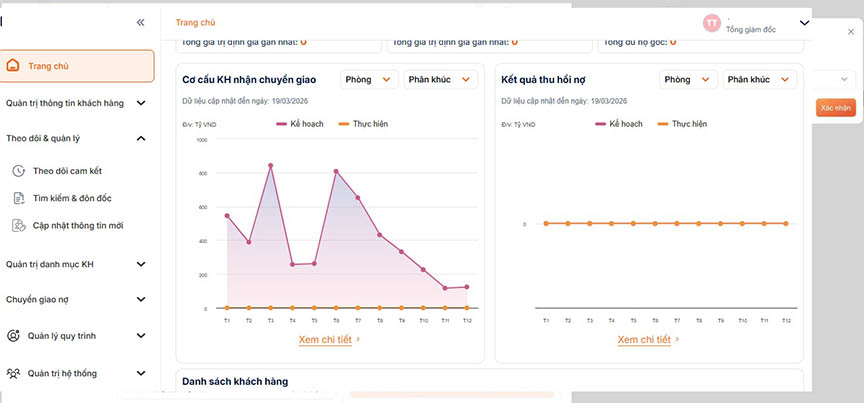Toggle Kế hoạch legend in Cơ cấu KH chart
The image size is (864, 403).
tap(300, 124)
